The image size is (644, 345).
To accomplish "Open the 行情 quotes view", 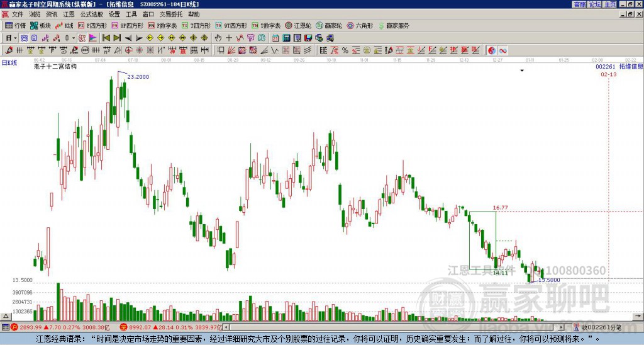I will (x=16, y=25).
